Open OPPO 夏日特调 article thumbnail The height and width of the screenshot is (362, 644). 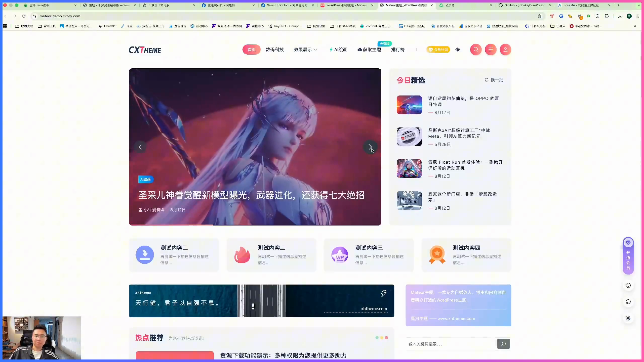coord(409,105)
